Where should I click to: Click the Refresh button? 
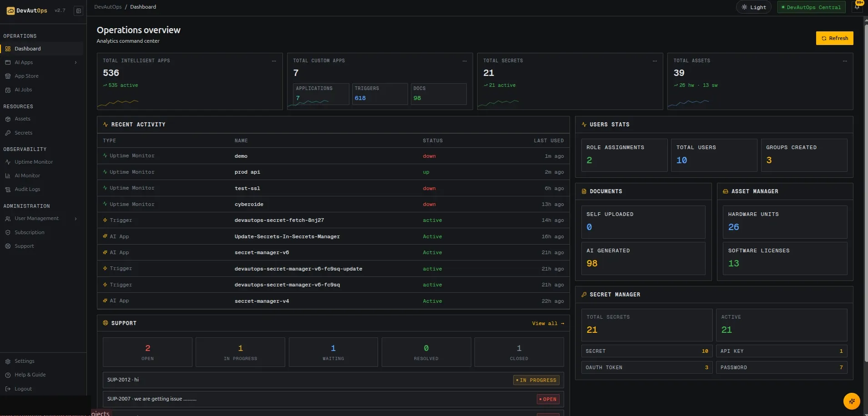834,38
